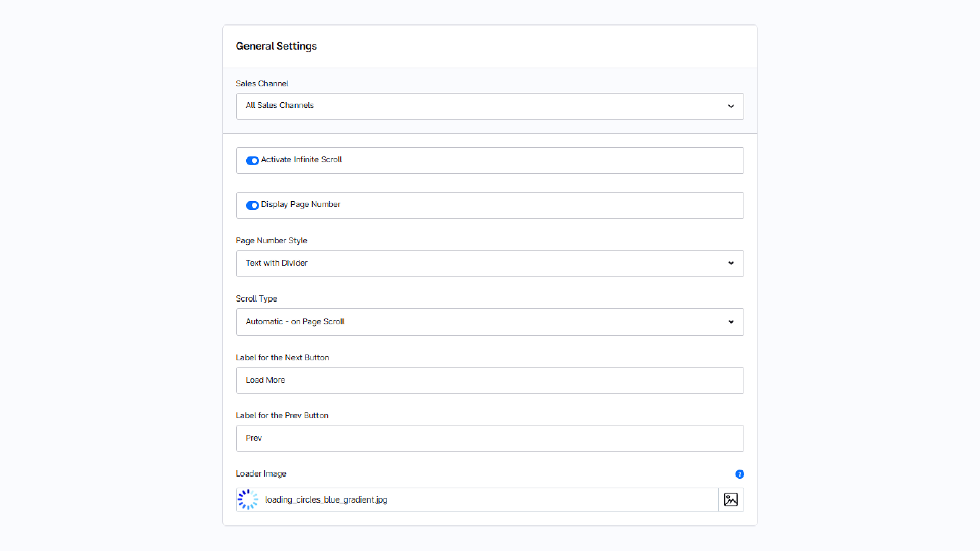980x551 pixels.
Task: Click the Prev button label input field
Action: click(489, 438)
